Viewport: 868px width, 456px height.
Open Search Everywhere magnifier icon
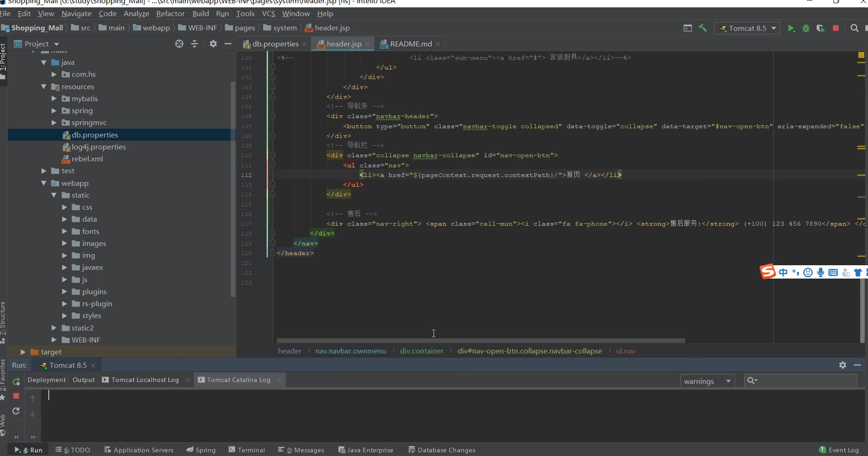(x=854, y=28)
